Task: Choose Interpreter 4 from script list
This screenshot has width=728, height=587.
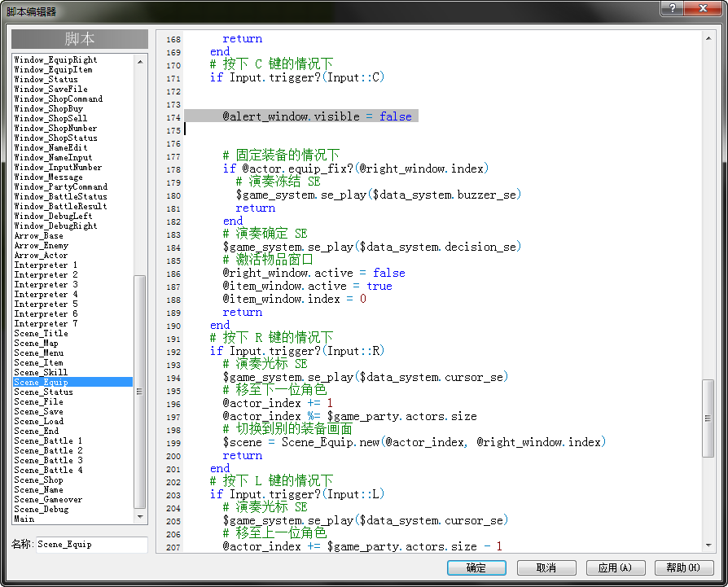Action: coord(46,294)
